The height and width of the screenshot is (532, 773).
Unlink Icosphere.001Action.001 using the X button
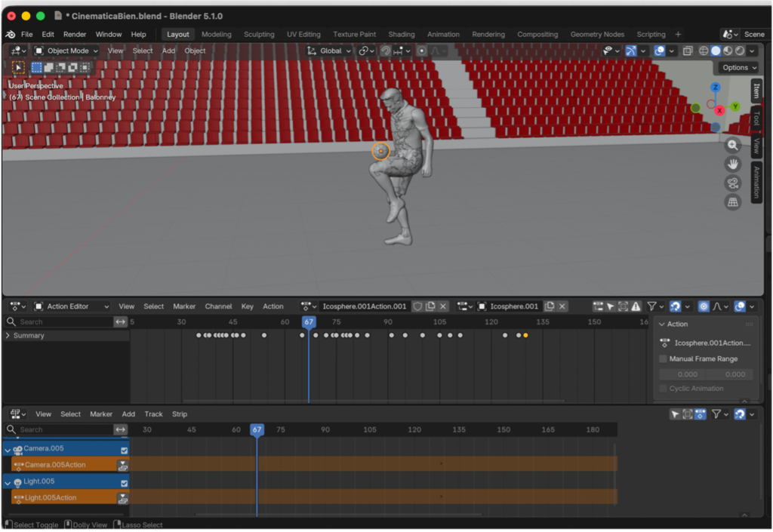[x=442, y=306]
